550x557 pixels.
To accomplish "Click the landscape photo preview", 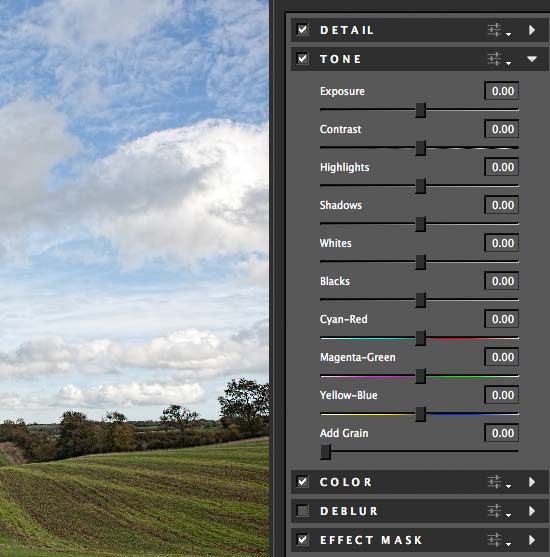I will pos(134,278).
